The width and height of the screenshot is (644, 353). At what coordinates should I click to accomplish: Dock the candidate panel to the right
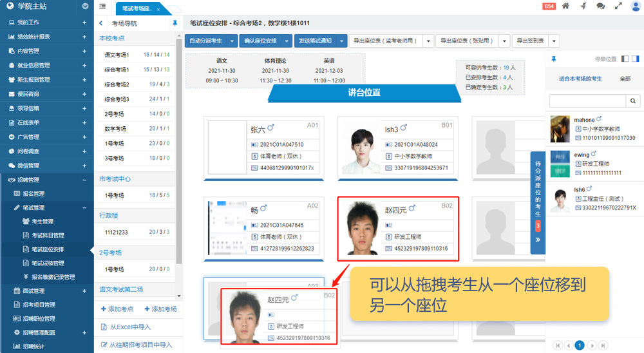(635, 59)
